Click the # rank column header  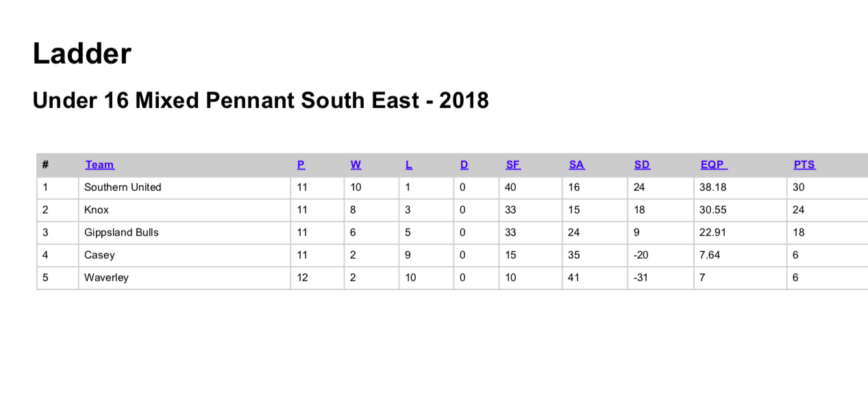pos(45,165)
